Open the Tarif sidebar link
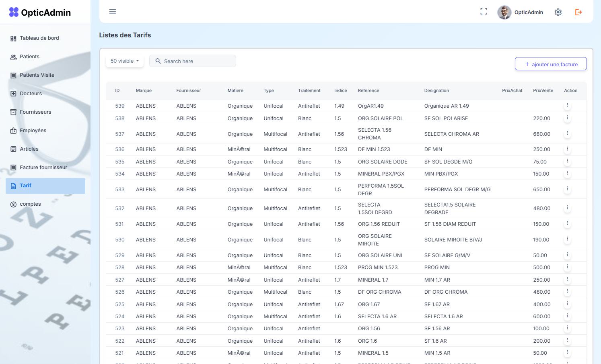This screenshot has height=364, width=601. coord(25,185)
